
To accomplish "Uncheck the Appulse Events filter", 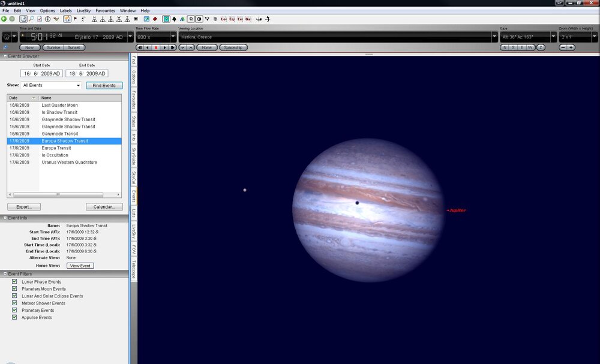I will click(x=14, y=317).
